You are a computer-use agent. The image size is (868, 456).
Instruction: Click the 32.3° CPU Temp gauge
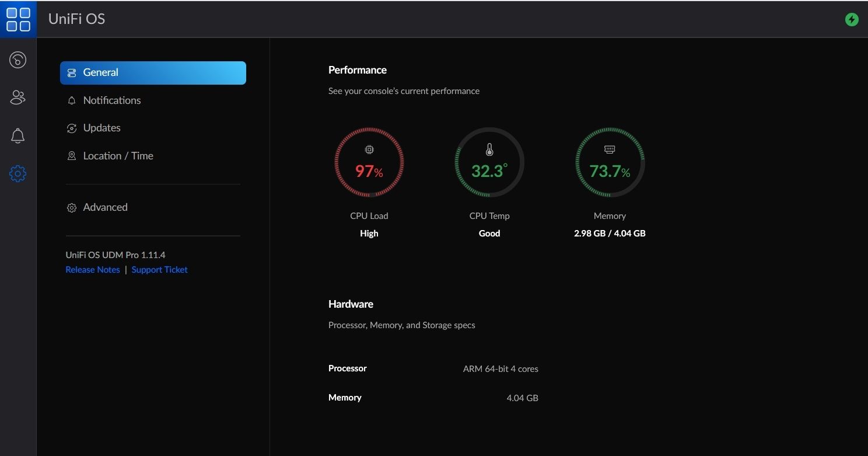coord(489,162)
